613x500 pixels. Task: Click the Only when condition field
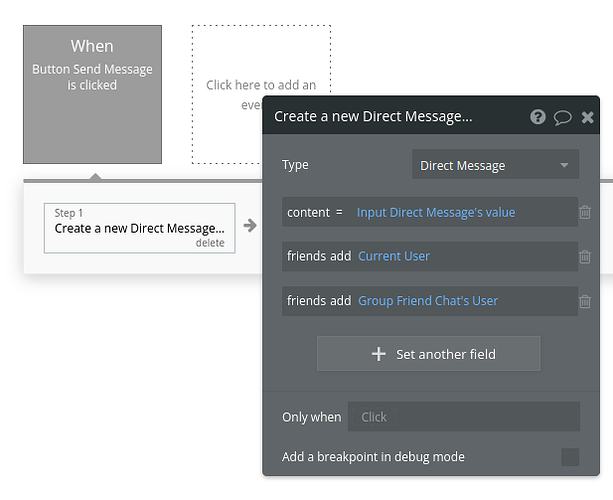point(464,417)
